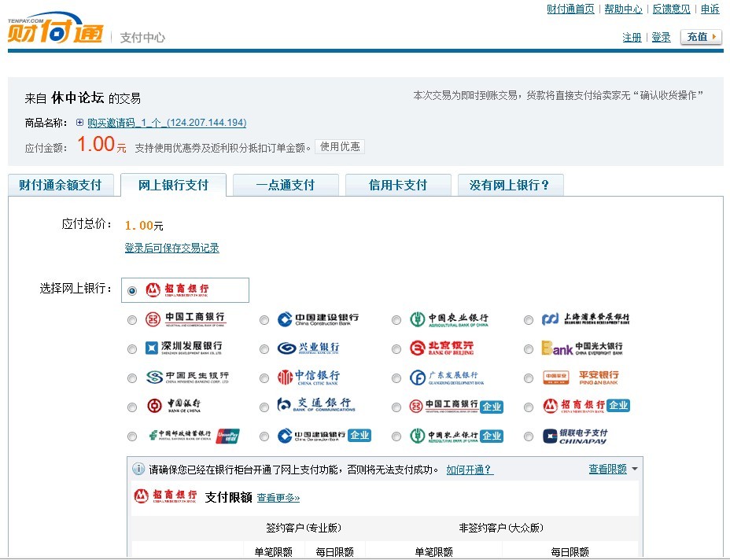This screenshot has height=560, width=730.
Task: Open the 帮助中心 link
Action: [623, 9]
